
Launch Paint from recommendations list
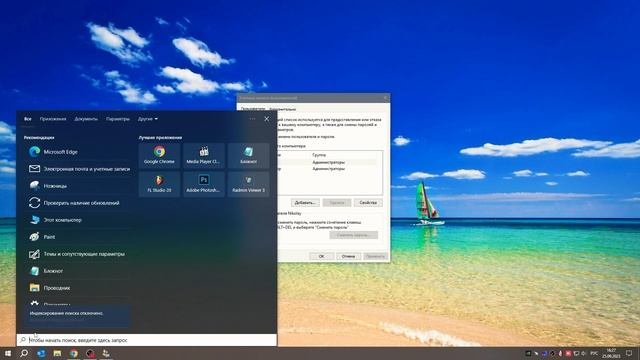76,237
